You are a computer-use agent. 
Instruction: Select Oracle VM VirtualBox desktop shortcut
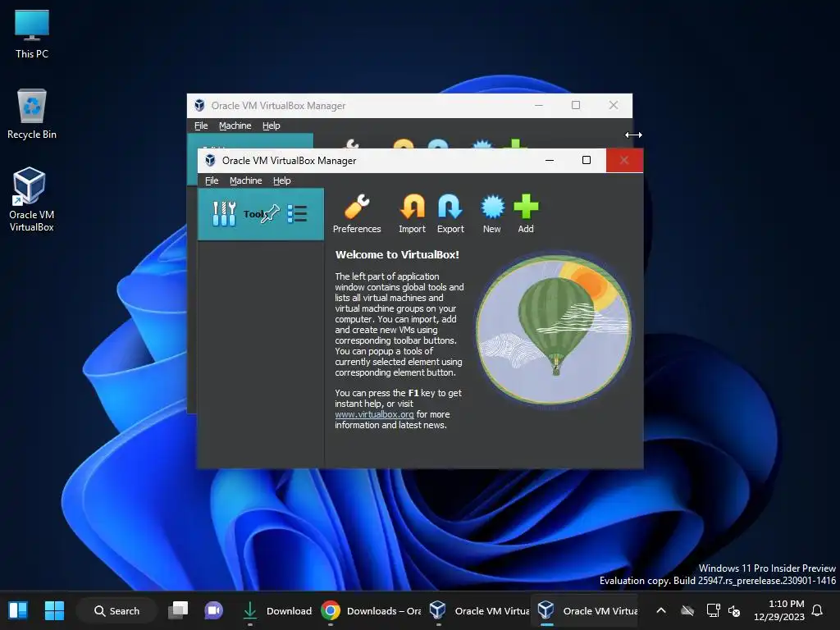click(x=32, y=199)
